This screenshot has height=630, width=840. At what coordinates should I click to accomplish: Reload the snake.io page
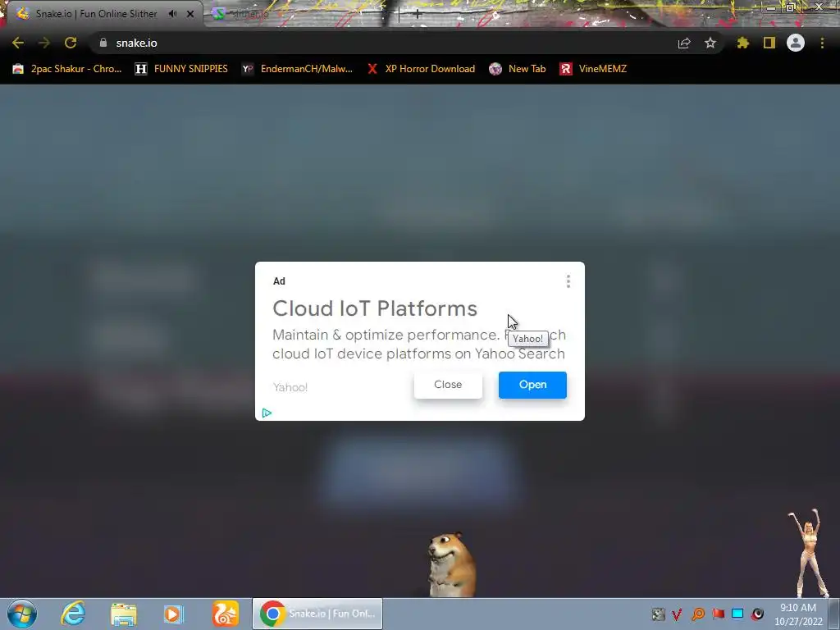point(71,43)
